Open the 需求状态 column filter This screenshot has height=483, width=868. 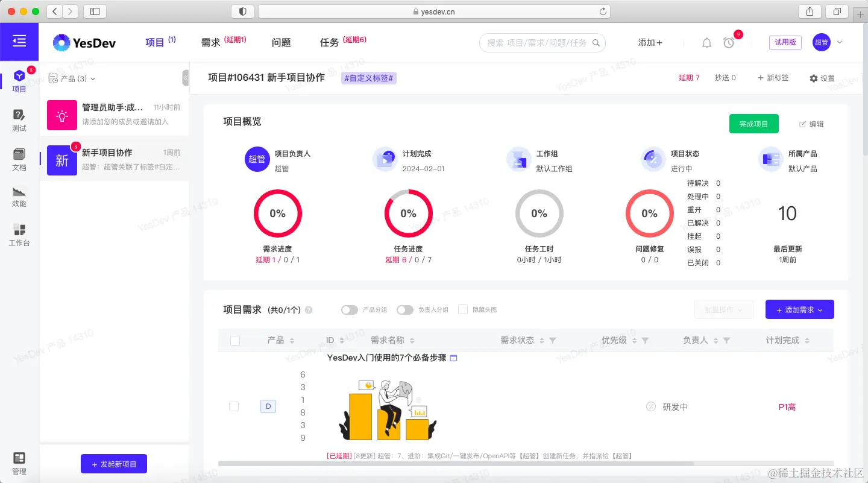pos(553,341)
